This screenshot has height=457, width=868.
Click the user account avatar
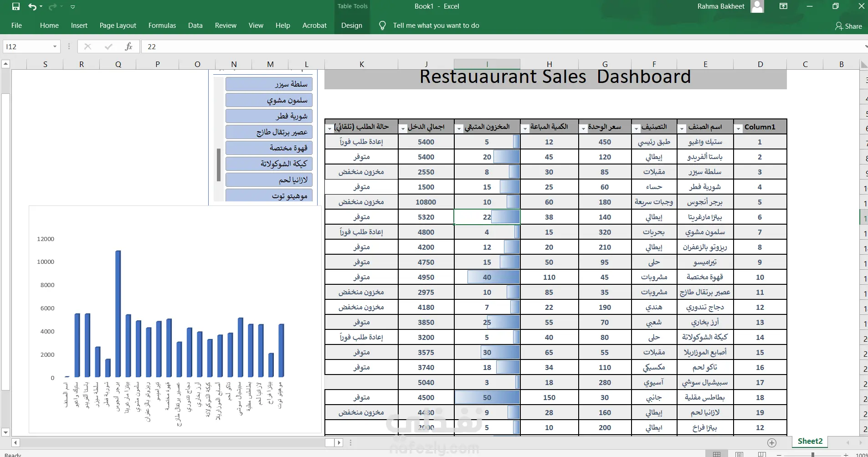tap(757, 6)
